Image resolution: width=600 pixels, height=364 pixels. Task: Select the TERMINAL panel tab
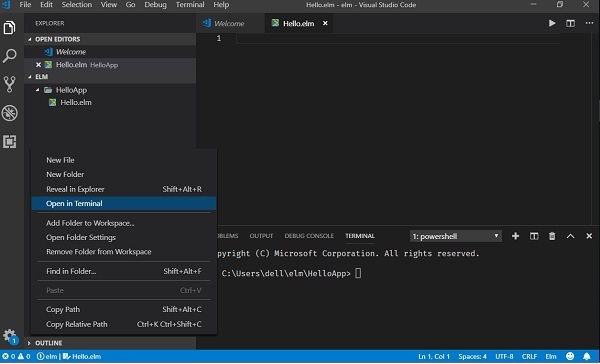click(360, 236)
